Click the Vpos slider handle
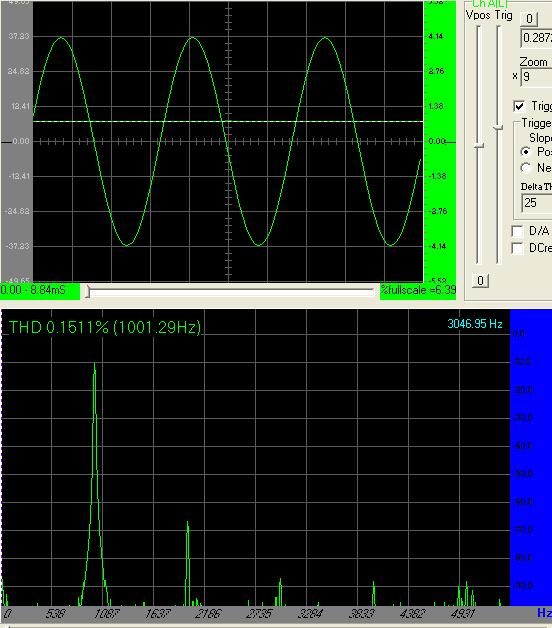 [x=479, y=146]
